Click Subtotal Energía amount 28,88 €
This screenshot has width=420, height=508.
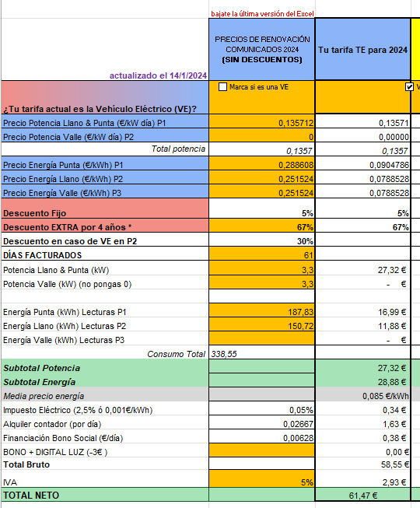(x=363, y=382)
